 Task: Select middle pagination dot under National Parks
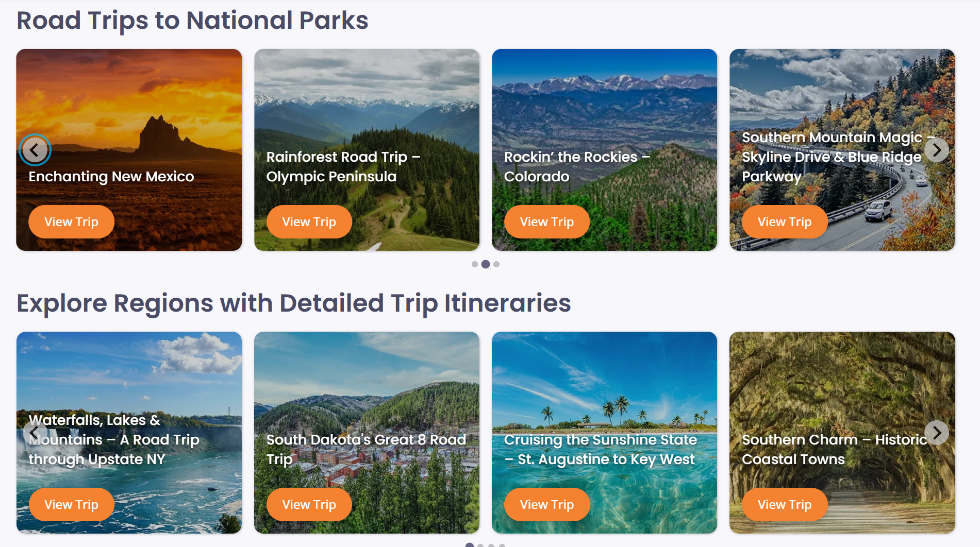(x=486, y=264)
